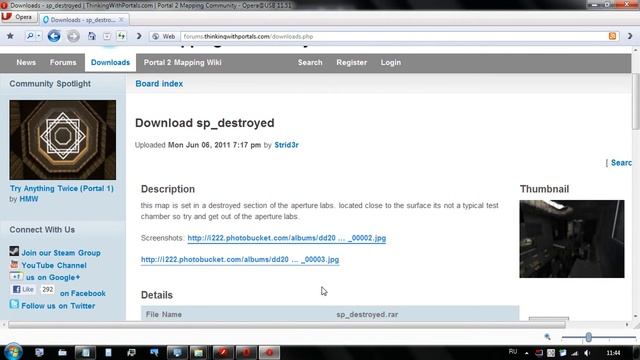Screen dimensions: 640x360
Task: Open the Board index link
Action: [159, 84]
